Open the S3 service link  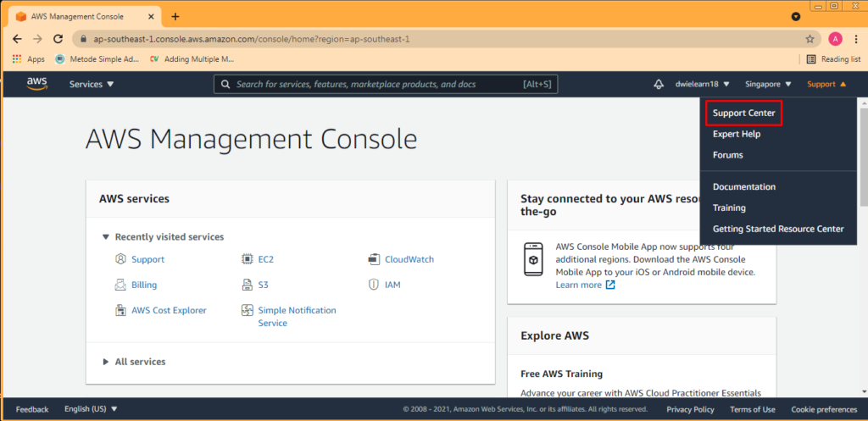(x=263, y=285)
